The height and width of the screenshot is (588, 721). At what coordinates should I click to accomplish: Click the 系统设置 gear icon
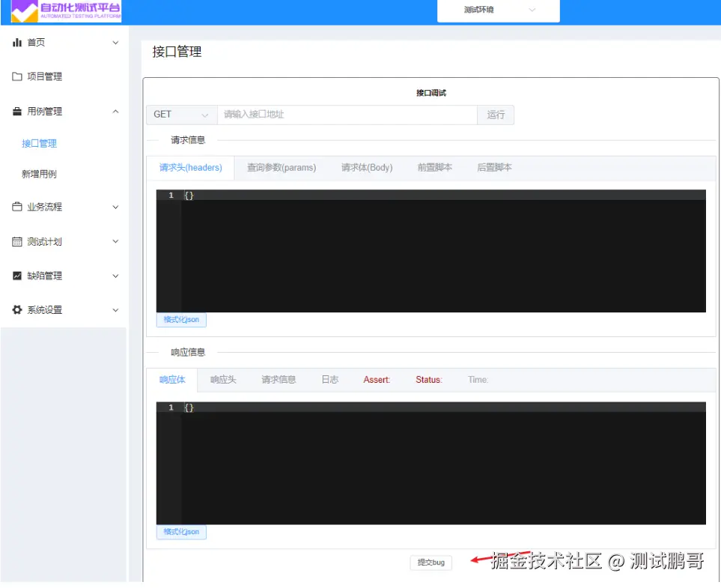(x=17, y=310)
